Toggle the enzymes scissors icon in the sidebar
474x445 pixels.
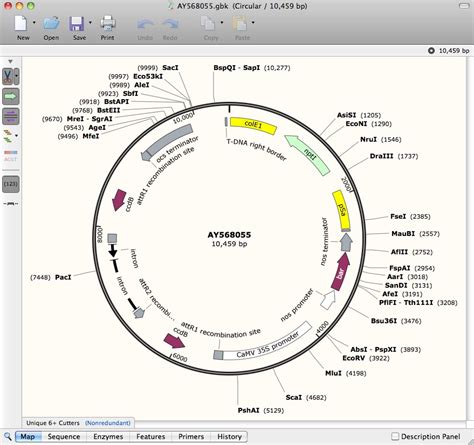(8, 76)
